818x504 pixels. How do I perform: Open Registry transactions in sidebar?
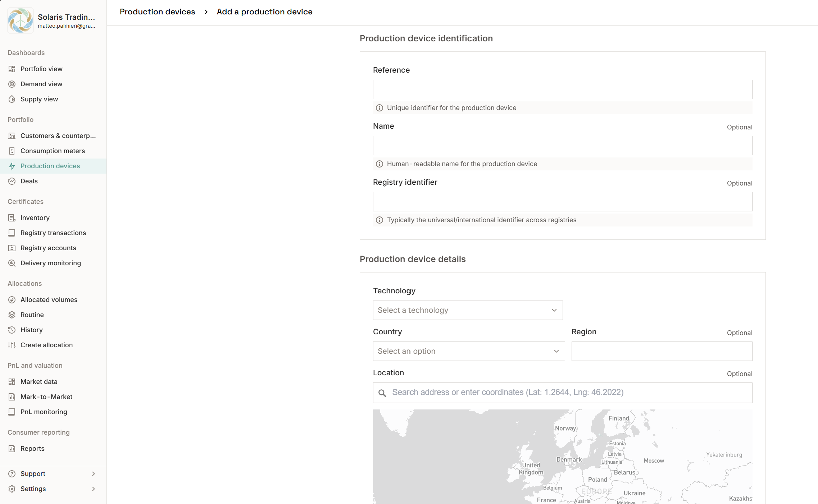pos(53,233)
